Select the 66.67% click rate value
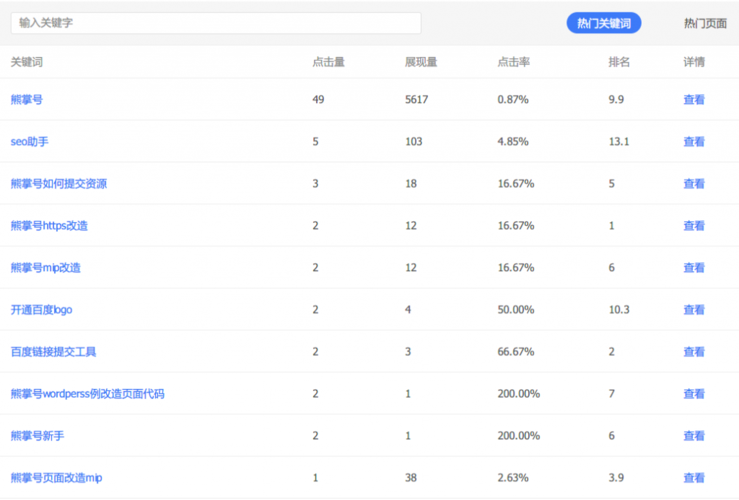The height and width of the screenshot is (500, 739). tap(516, 352)
